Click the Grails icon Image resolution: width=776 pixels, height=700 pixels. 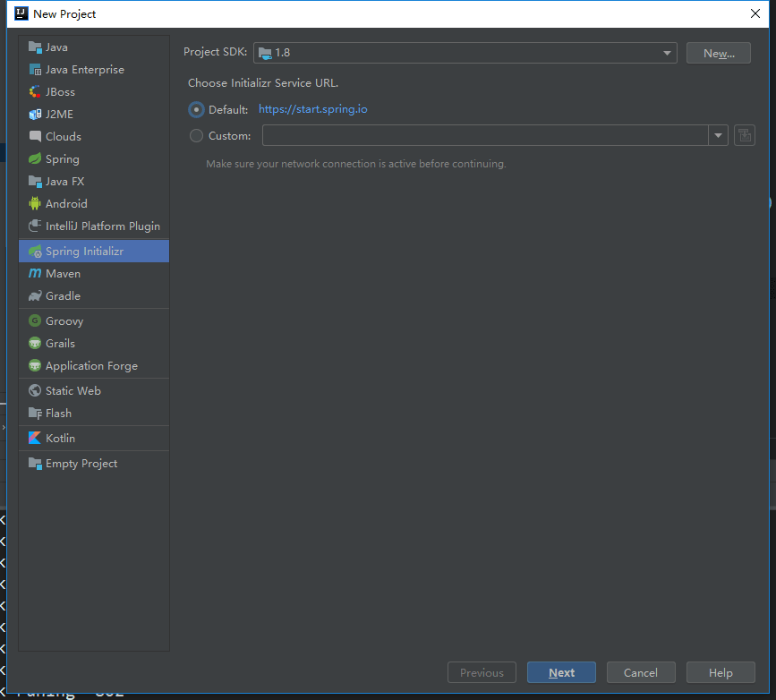[35, 343]
